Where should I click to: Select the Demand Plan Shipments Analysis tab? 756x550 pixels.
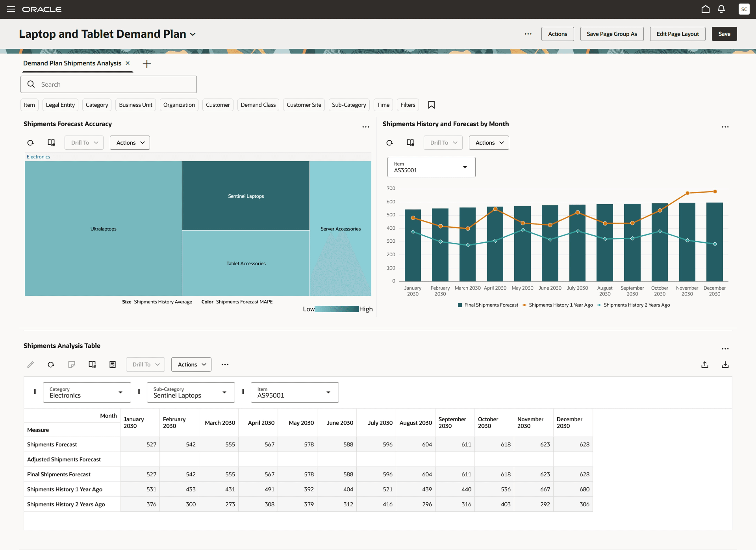(72, 63)
